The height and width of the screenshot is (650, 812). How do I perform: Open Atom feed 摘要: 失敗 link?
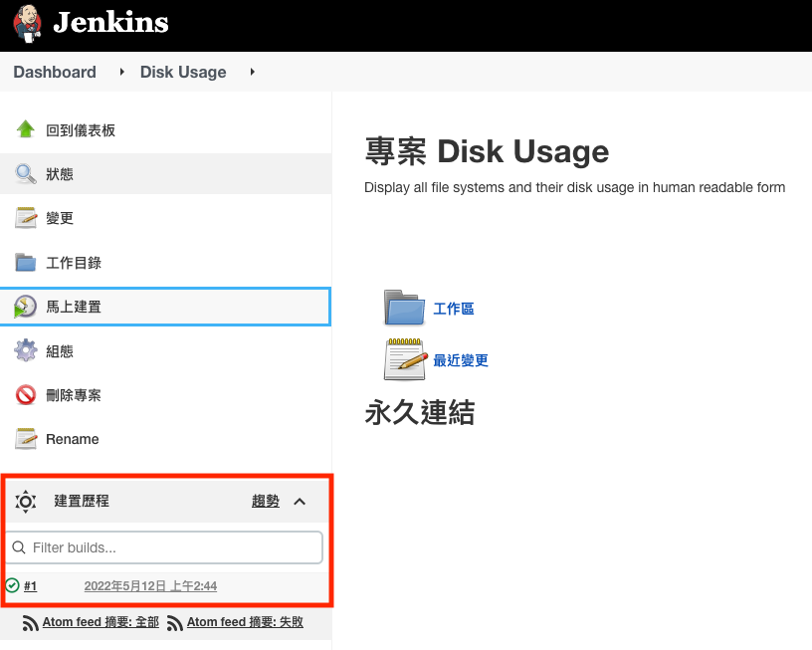coord(246,621)
